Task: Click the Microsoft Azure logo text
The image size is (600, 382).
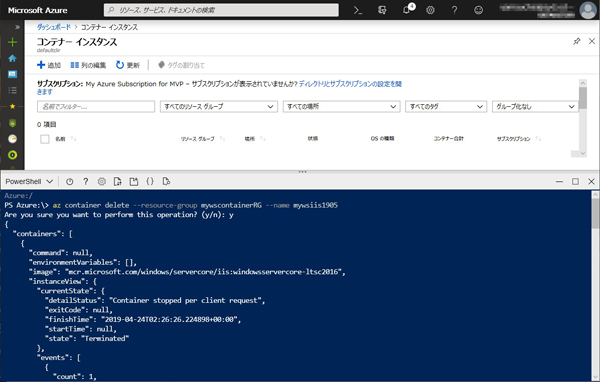Action: [x=38, y=10]
